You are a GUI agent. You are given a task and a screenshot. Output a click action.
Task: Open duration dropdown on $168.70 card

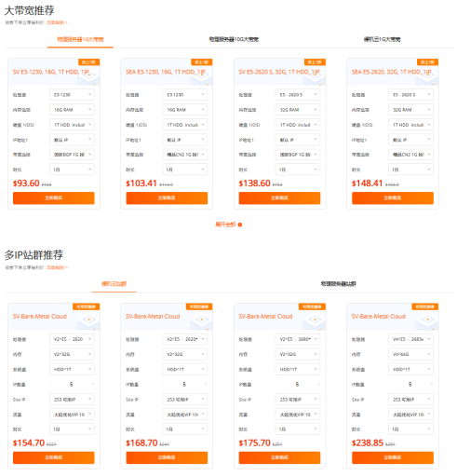point(185,429)
